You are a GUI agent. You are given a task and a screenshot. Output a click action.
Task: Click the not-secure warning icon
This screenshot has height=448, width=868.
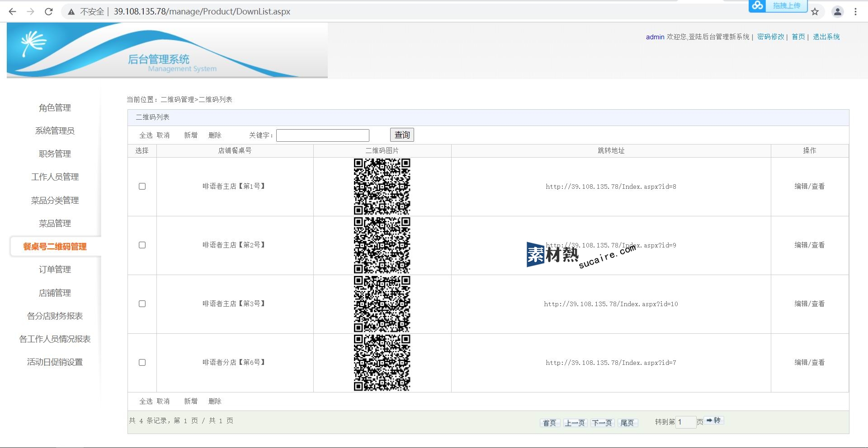(x=71, y=12)
